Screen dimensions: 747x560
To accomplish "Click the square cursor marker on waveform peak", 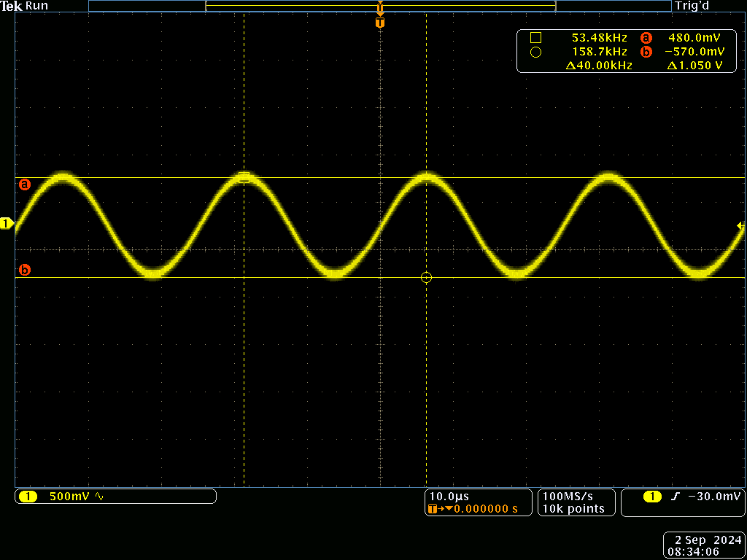I will pyautogui.click(x=244, y=177).
